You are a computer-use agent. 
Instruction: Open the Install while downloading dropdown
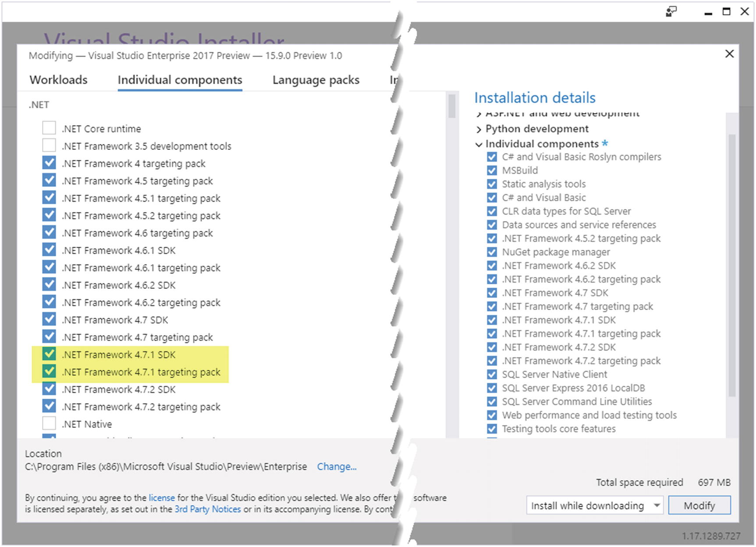coord(595,505)
